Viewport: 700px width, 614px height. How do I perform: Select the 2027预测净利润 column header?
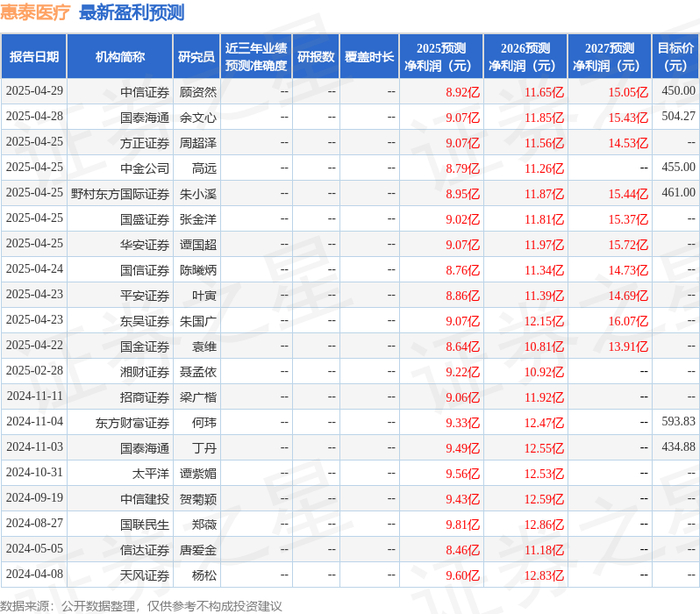pyautogui.click(x=610, y=56)
